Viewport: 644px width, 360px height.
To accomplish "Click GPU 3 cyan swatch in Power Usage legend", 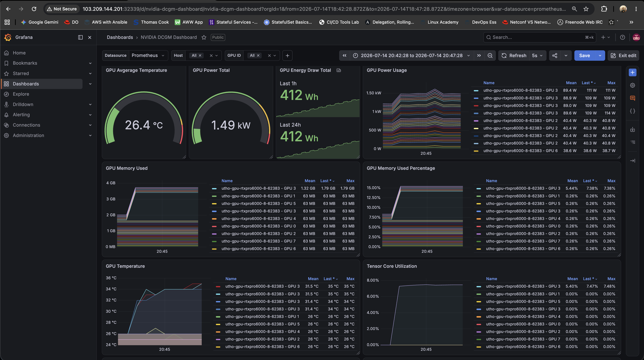I will click(476, 91).
